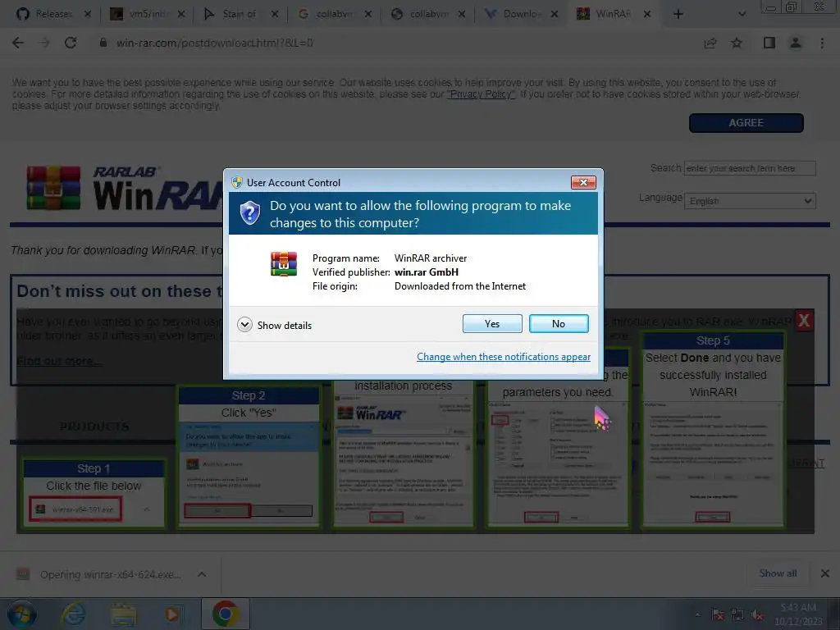Click Yes in User Account Control dialog
The height and width of the screenshot is (630, 840).
tap(492, 323)
